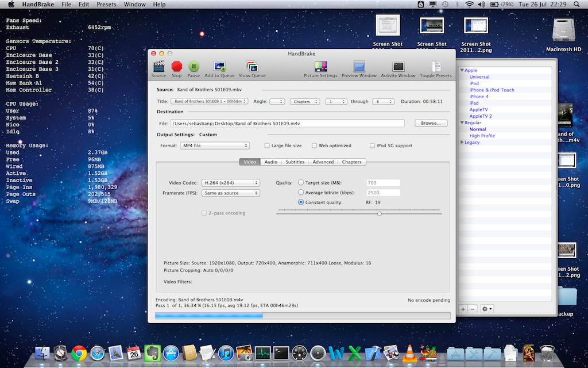Open the Video Codec dropdown
The image size is (588, 368).
click(230, 183)
